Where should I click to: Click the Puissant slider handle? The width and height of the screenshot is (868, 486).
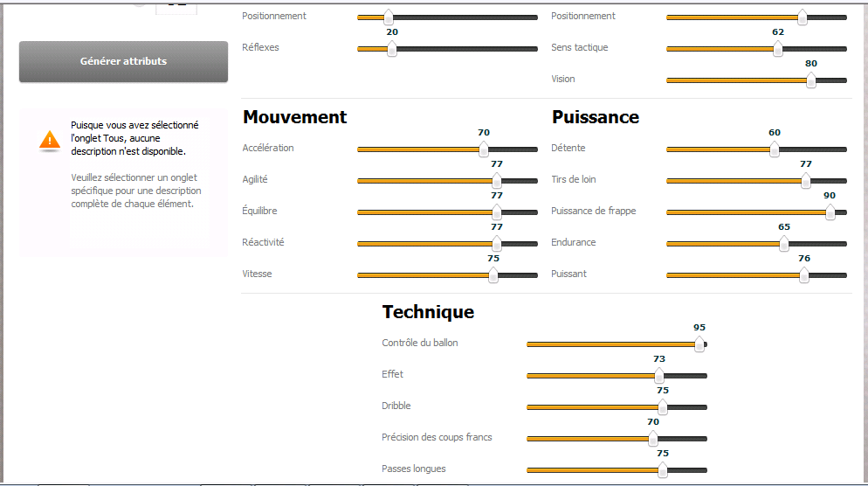(804, 275)
